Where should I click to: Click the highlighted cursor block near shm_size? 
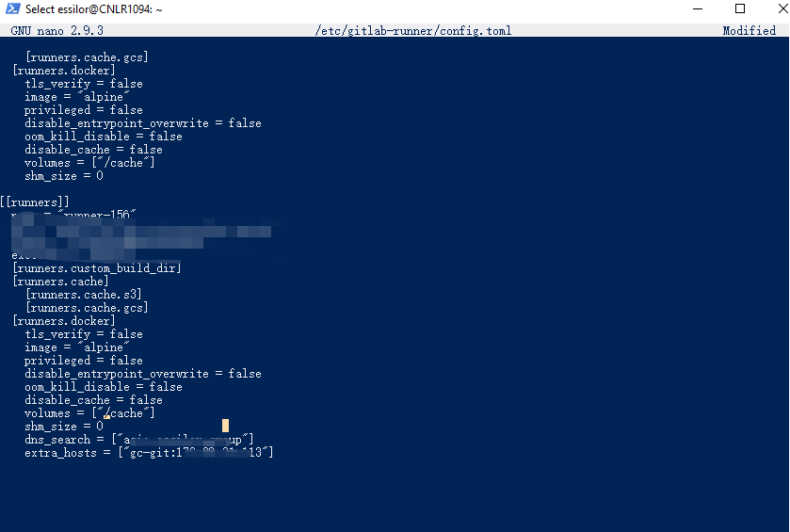point(225,426)
